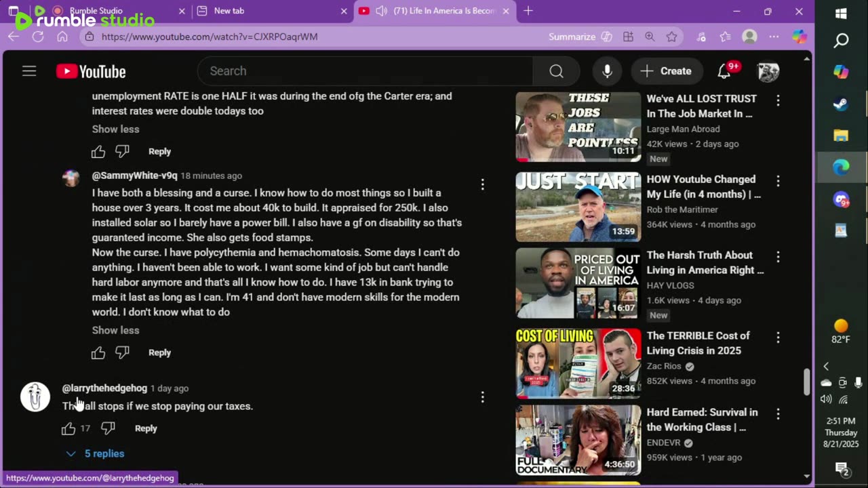Open File Explorer from the taskbar
868x488 pixels.
click(x=841, y=136)
